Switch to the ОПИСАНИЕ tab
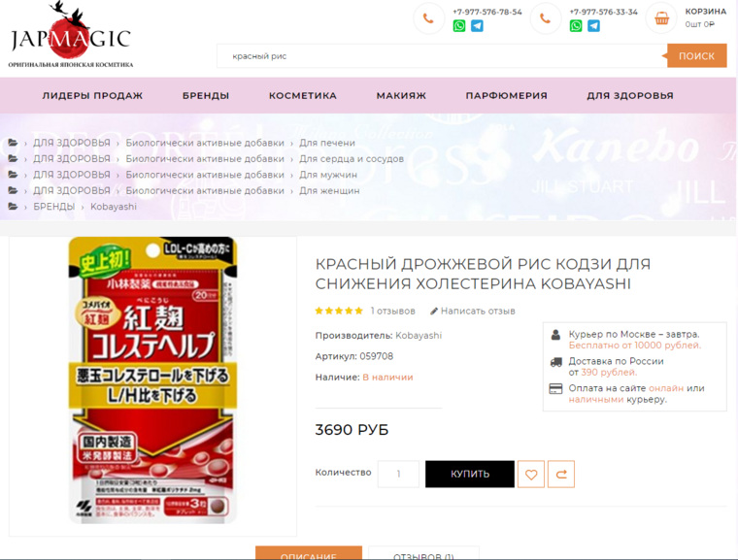 coord(309,553)
